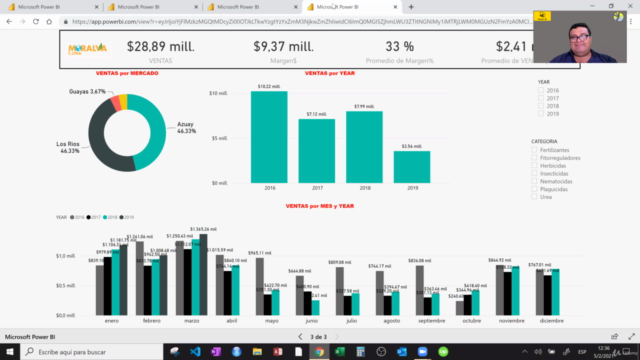Switch to Google Chrome in taskbar
The width and height of the screenshot is (640, 360).
pyautogui.click(x=319, y=351)
